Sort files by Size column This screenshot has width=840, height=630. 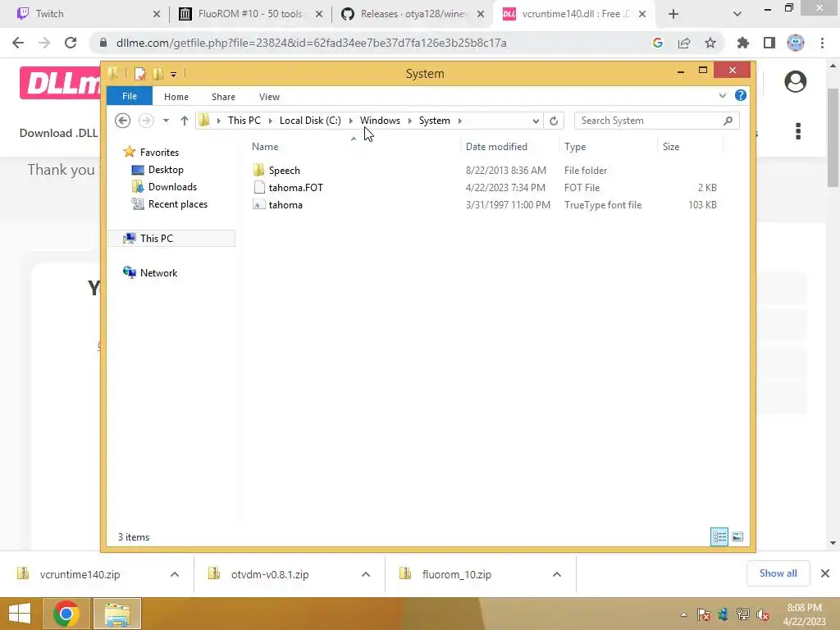pos(671,147)
